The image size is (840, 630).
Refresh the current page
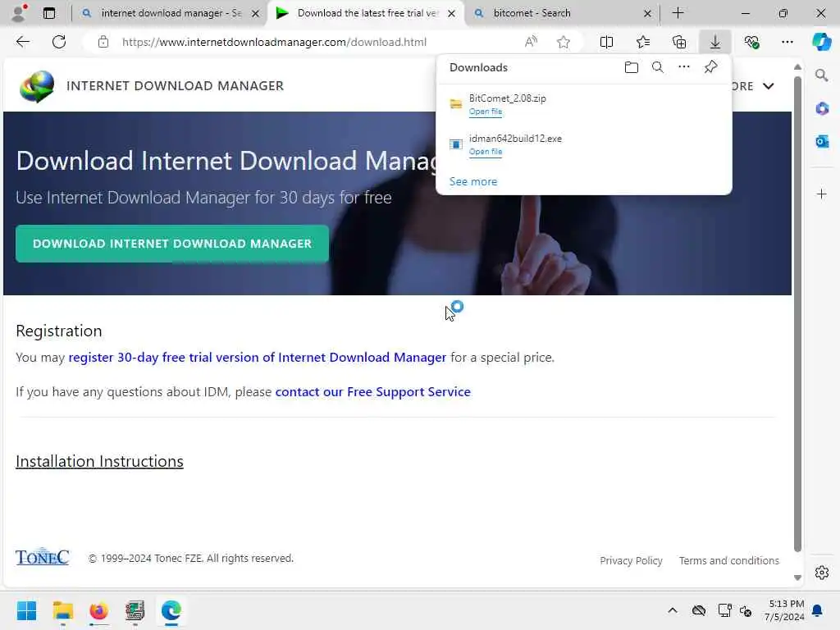click(x=59, y=42)
